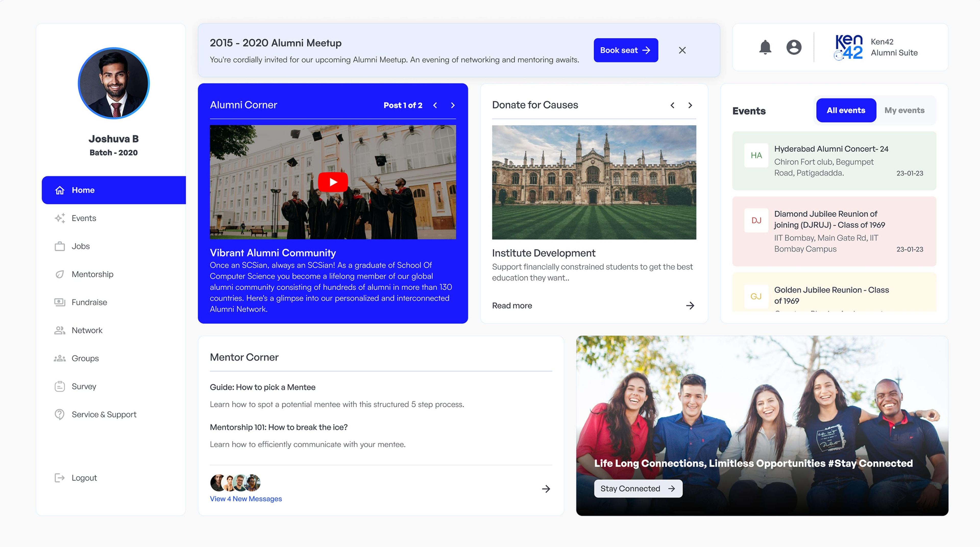Click the HA event badge
Viewport: 980px width, 547px height.
(756, 155)
